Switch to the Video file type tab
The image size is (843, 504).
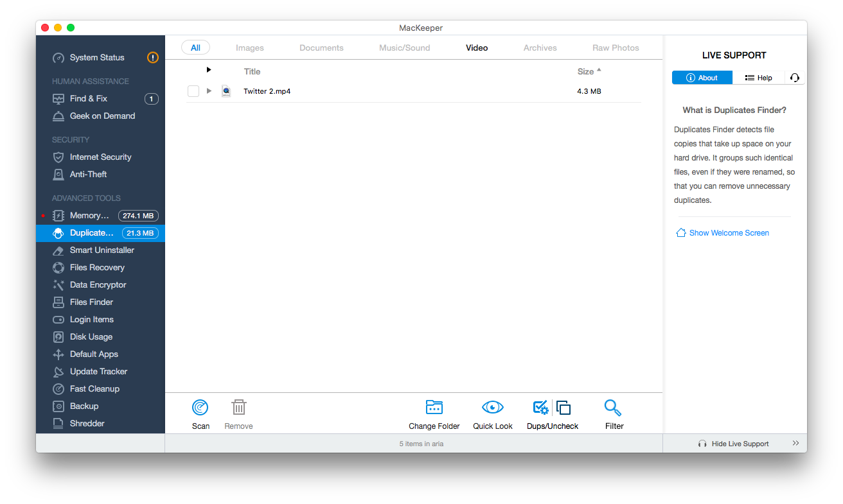[476, 48]
